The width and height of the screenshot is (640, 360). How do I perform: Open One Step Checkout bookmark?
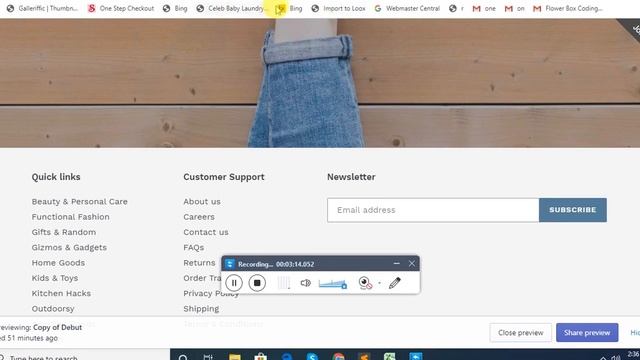click(121, 8)
